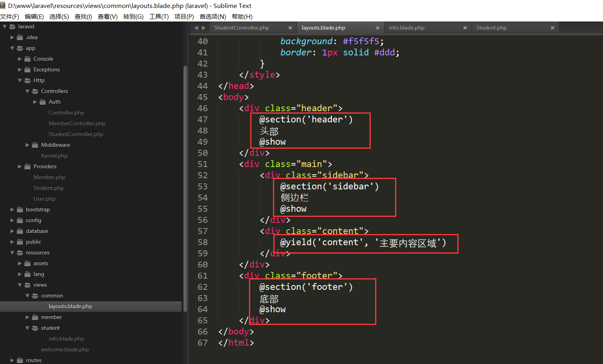603x364 pixels.
Task: Click the laravel folder icon
Action: [12, 26]
